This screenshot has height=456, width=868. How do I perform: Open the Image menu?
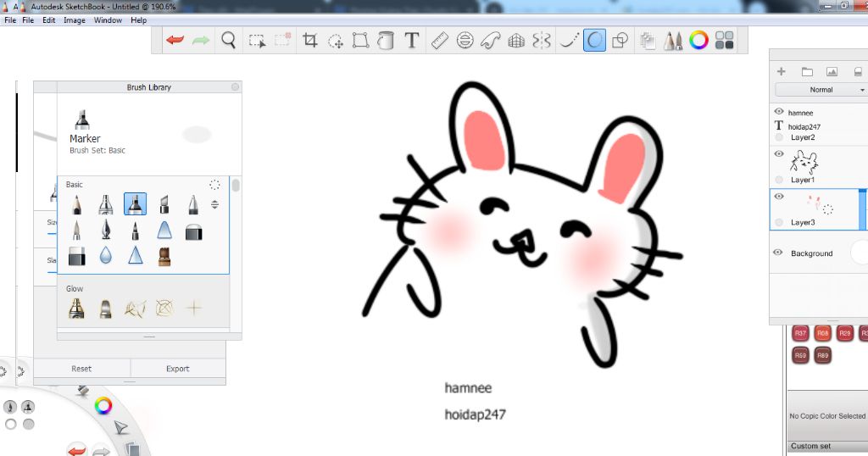pos(75,20)
